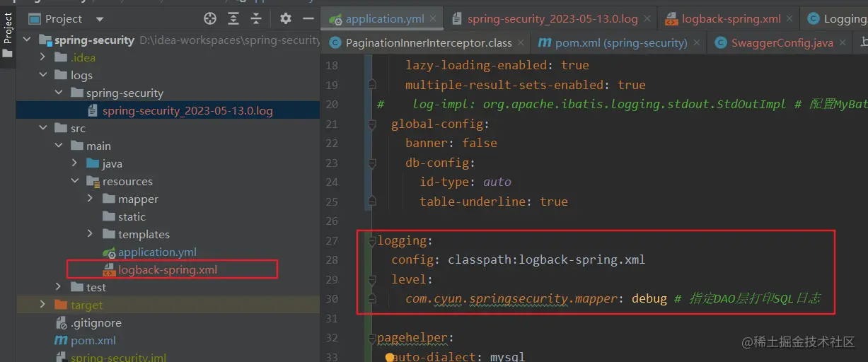Select pom.xml in the project tree

(93, 341)
